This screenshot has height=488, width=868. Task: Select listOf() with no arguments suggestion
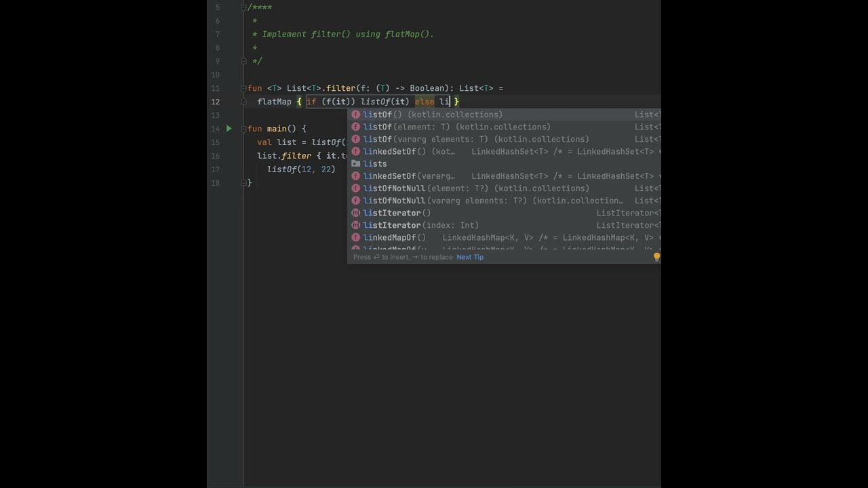504,115
